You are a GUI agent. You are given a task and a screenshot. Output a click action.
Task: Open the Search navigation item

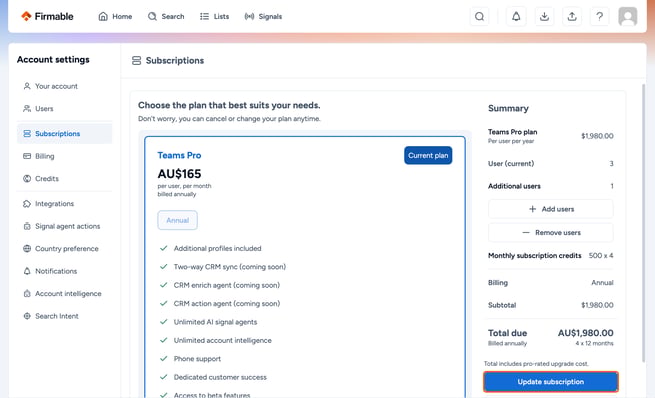coord(166,16)
